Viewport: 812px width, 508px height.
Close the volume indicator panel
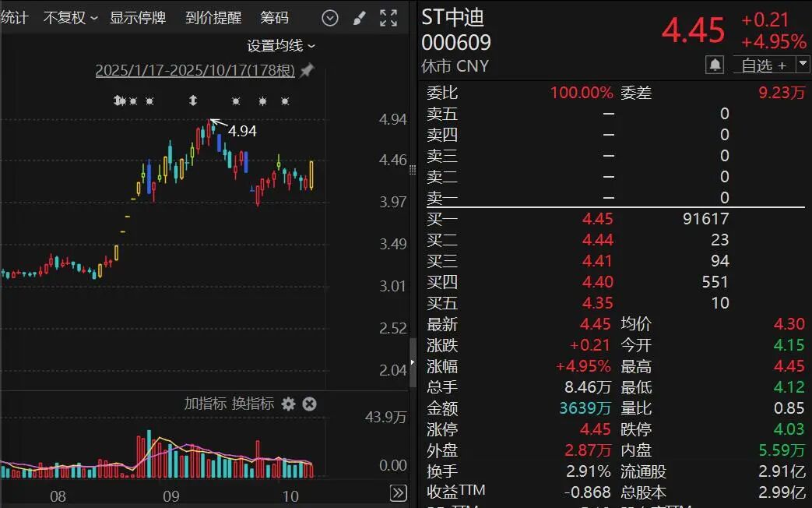coord(309,404)
